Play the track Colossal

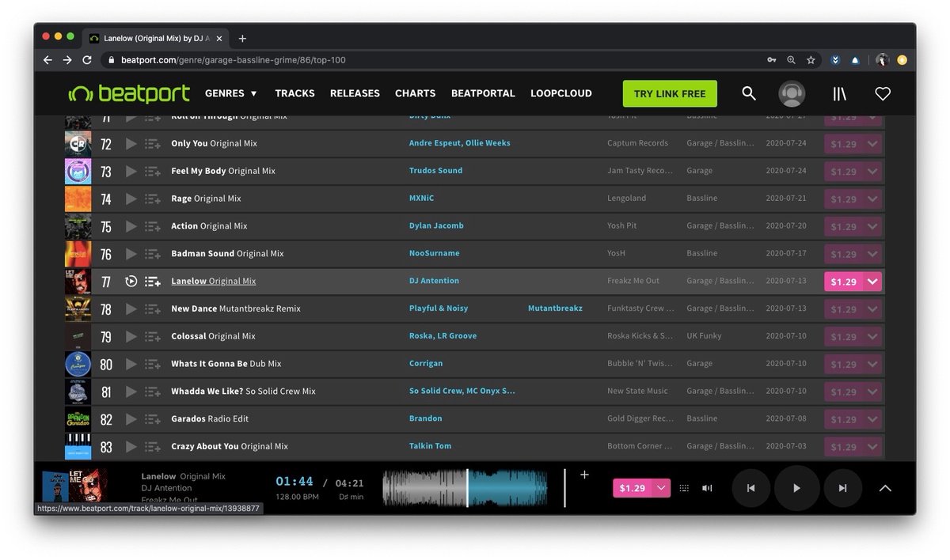point(131,337)
